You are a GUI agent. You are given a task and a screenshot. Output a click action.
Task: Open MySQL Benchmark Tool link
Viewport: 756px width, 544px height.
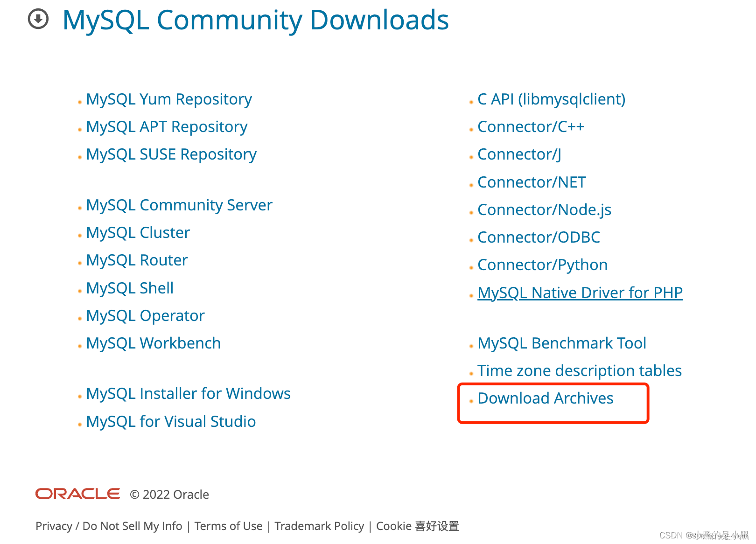(562, 343)
